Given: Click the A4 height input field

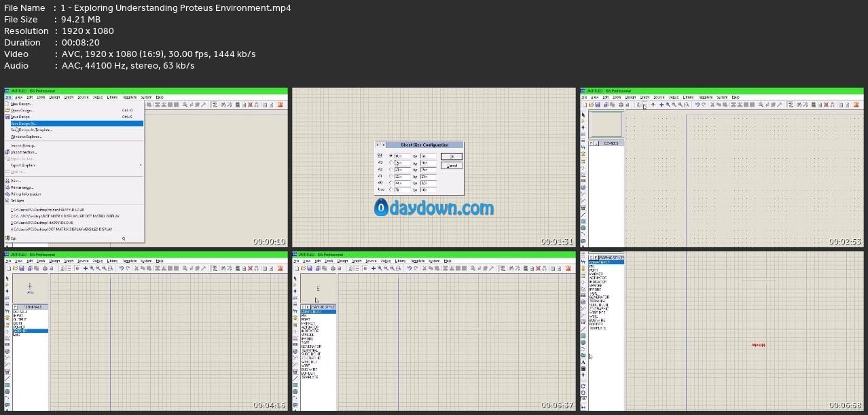Looking at the screenshot, I should click(x=428, y=156).
